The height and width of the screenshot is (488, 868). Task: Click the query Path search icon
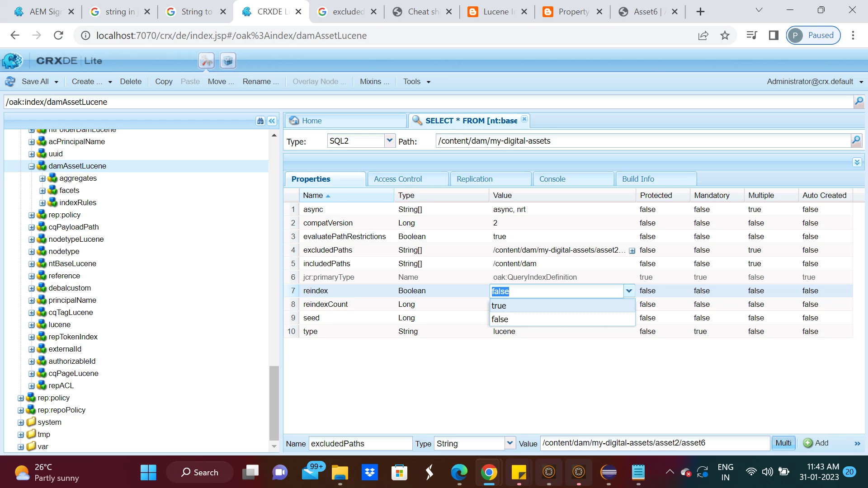point(856,141)
